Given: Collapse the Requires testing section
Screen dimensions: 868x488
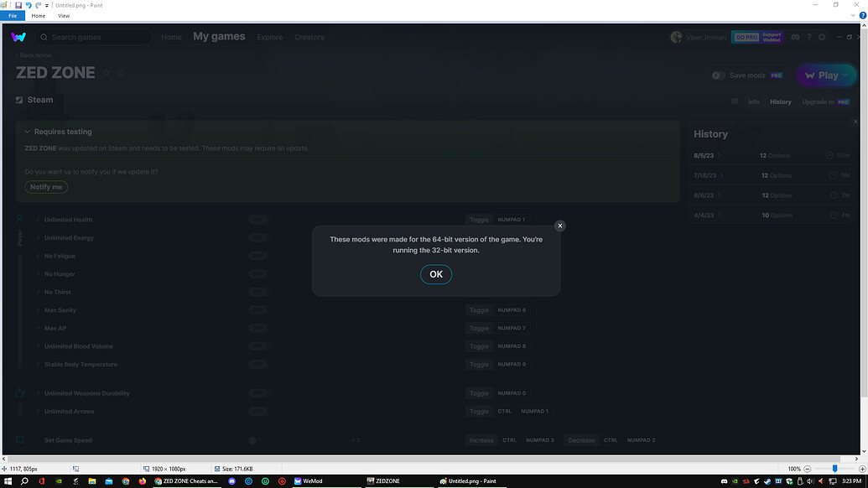Looking at the screenshot, I should [27, 132].
